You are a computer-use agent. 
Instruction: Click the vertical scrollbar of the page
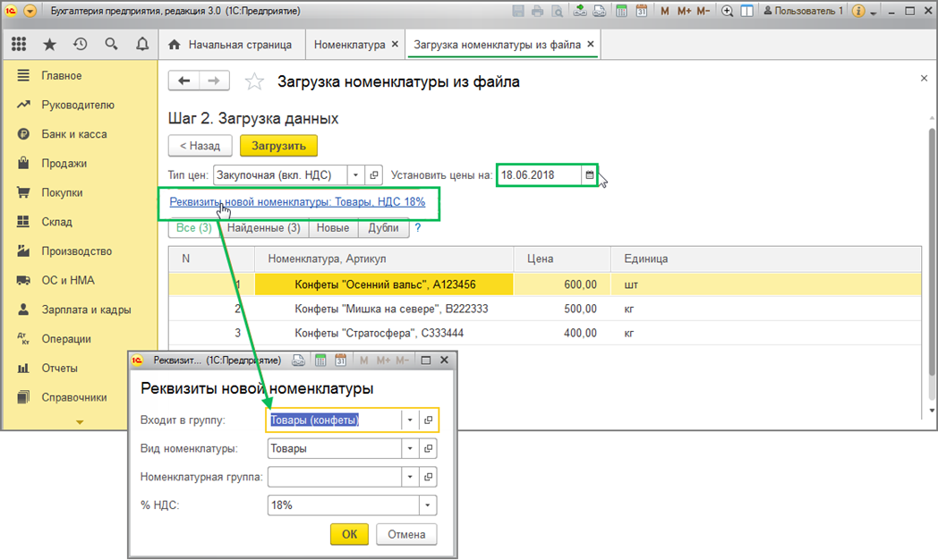point(932,251)
